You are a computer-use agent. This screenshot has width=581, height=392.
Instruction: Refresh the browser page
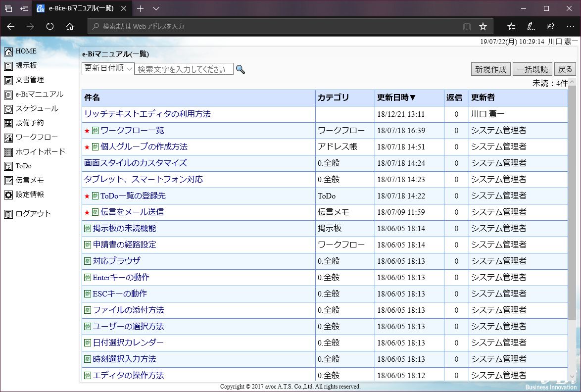pyautogui.click(x=50, y=26)
